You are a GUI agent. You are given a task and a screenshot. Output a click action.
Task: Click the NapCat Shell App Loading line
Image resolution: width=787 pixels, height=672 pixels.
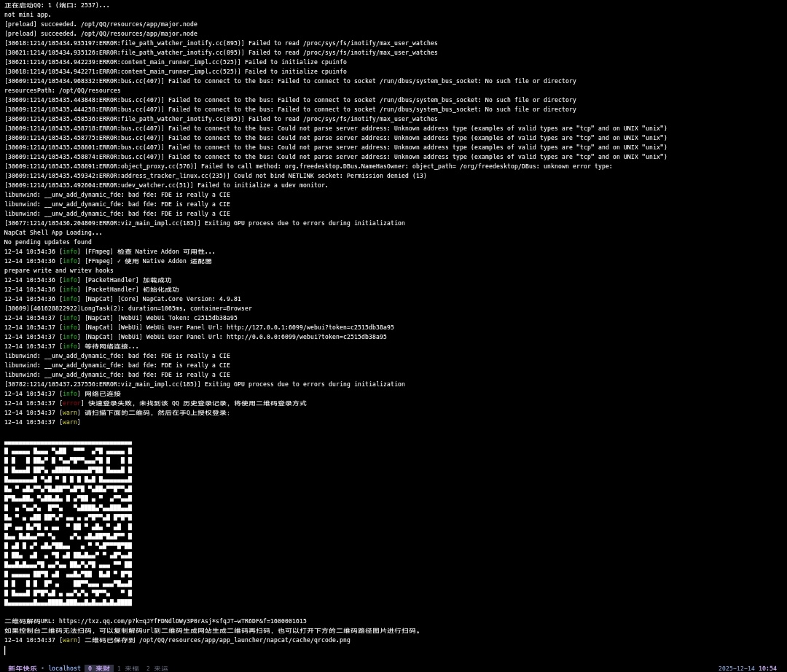tap(53, 233)
